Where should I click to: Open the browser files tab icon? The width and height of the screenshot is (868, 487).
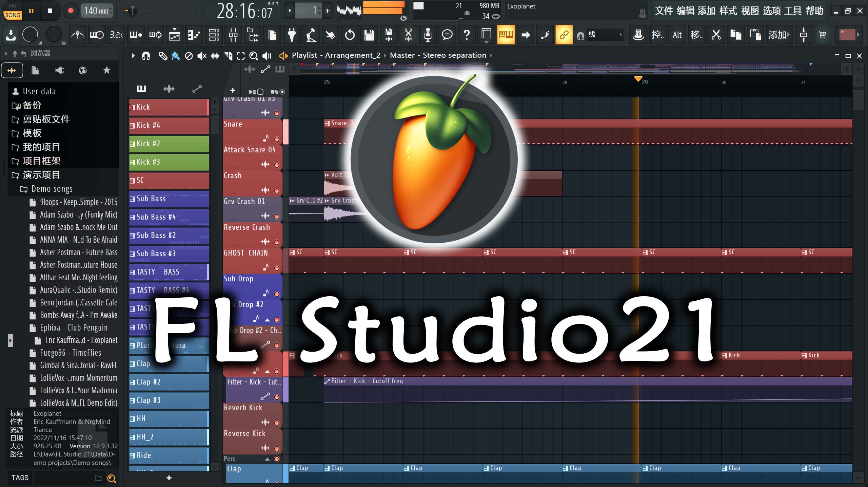point(35,70)
